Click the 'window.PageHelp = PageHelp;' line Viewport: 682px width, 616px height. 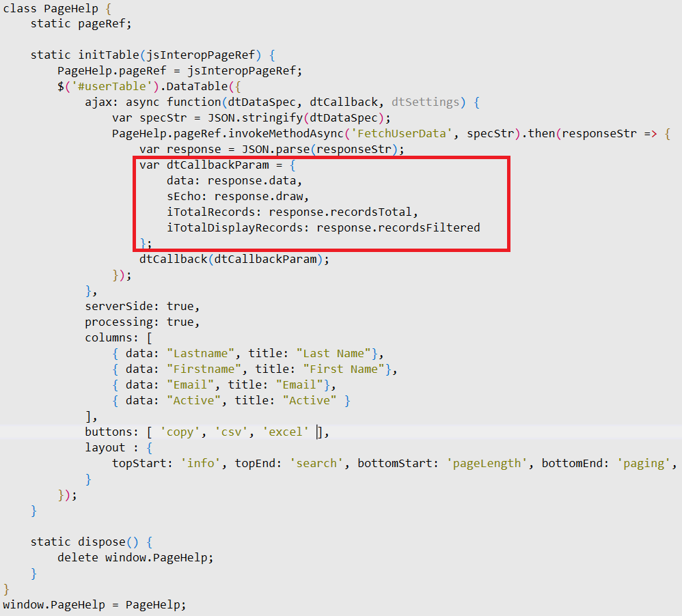point(94,605)
